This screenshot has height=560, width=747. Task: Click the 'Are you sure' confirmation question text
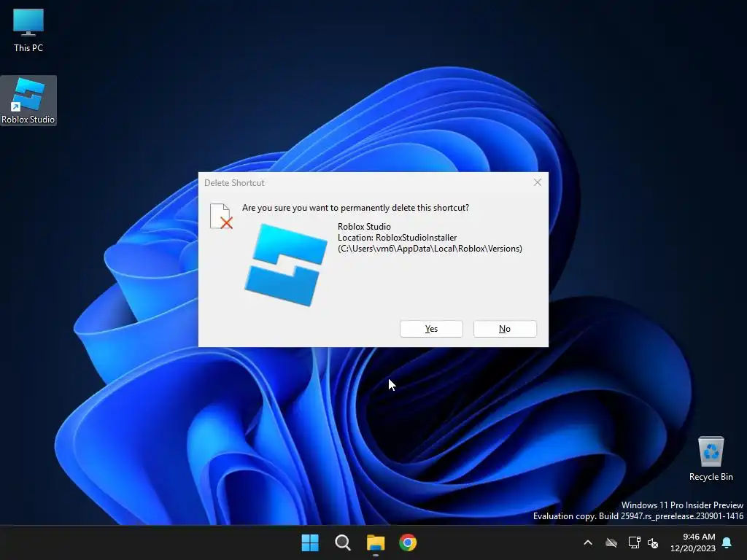click(355, 208)
